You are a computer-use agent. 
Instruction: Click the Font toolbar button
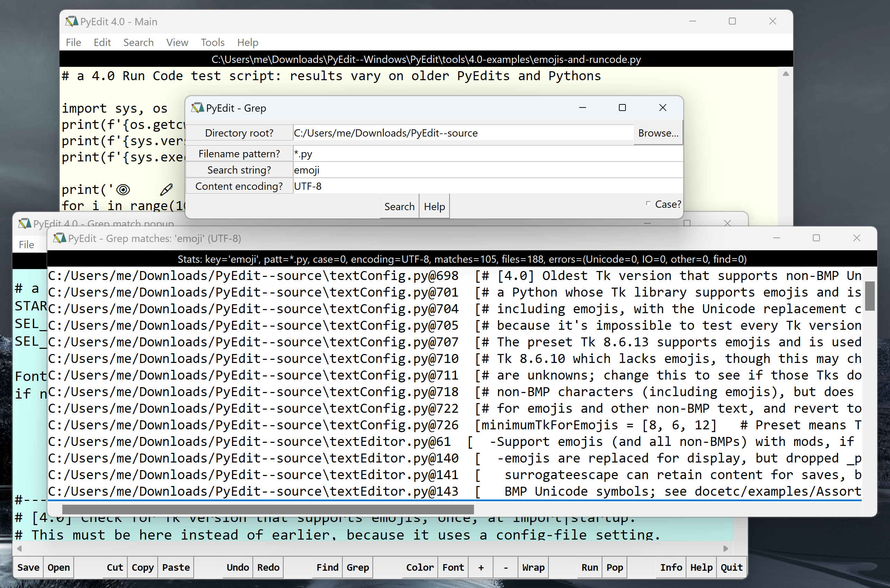pos(453,567)
